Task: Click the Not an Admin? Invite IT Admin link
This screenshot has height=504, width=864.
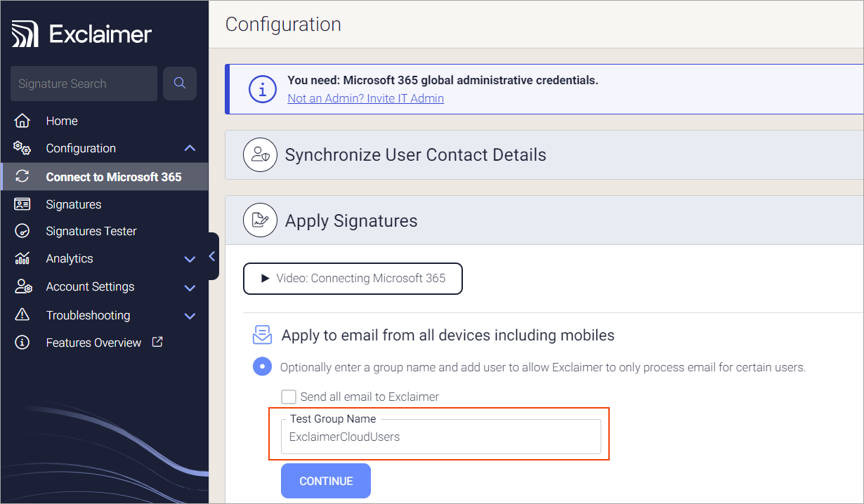Action: (365, 98)
